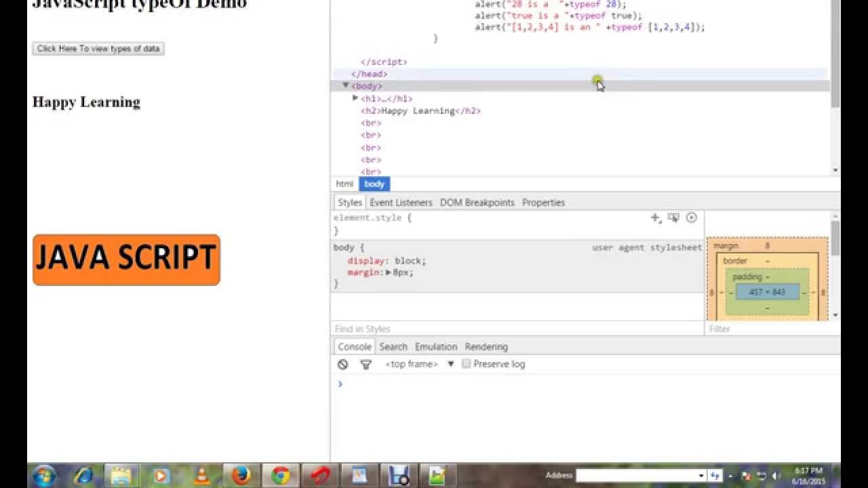Click the user agent stylesheet label
Screen dimensions: 868x488
coord(647,247)
